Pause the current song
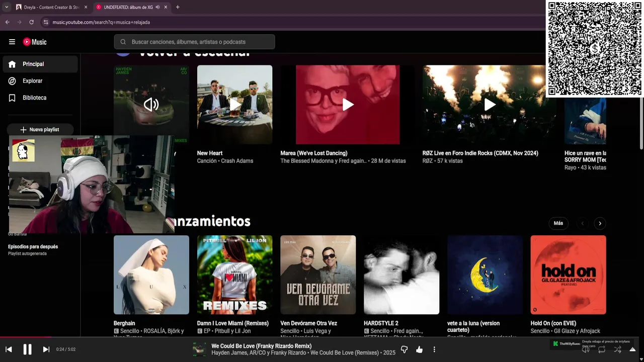Screen dimensions: 644x362 (27, 349)
